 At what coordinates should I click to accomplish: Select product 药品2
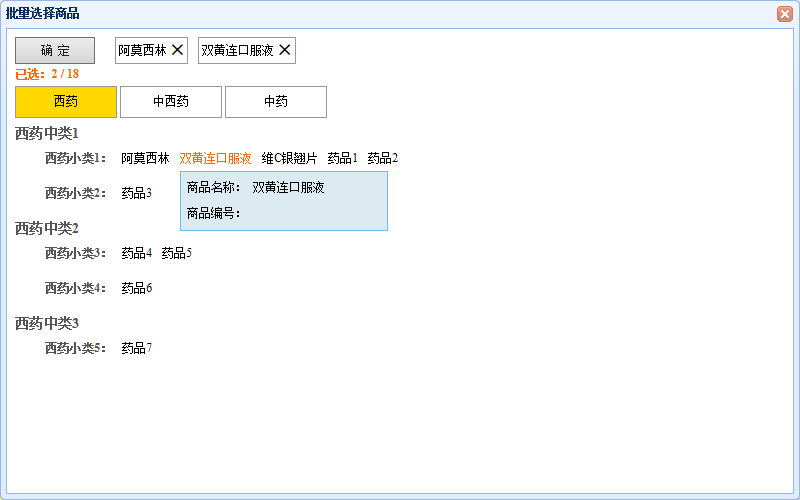[382, 158]
